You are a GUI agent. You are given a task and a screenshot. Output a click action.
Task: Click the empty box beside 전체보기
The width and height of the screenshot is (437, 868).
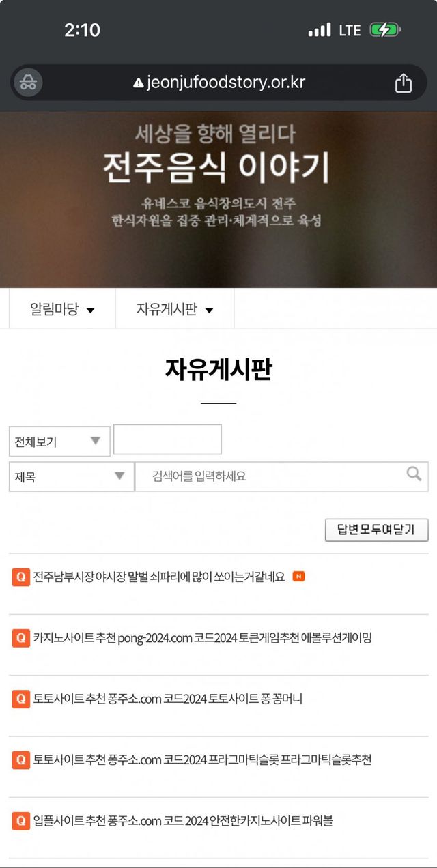[167, 439]
